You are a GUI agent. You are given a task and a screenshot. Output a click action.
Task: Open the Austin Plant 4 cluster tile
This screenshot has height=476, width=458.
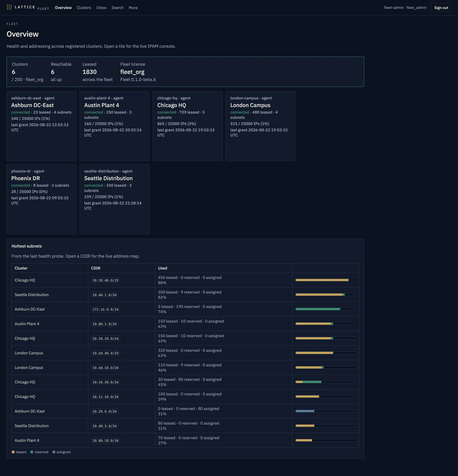[114, 126]
